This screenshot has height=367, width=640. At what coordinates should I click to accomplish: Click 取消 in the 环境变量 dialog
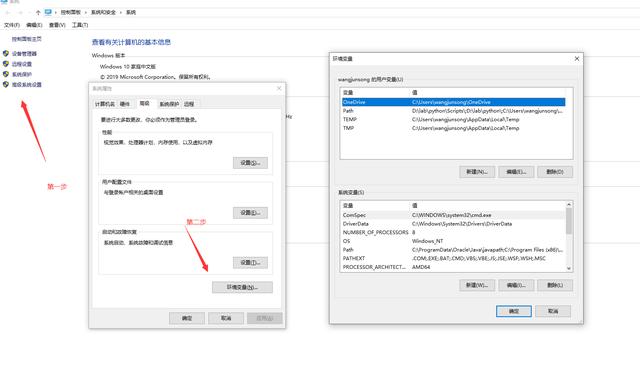pyautogui.click(x=553, y=311)
